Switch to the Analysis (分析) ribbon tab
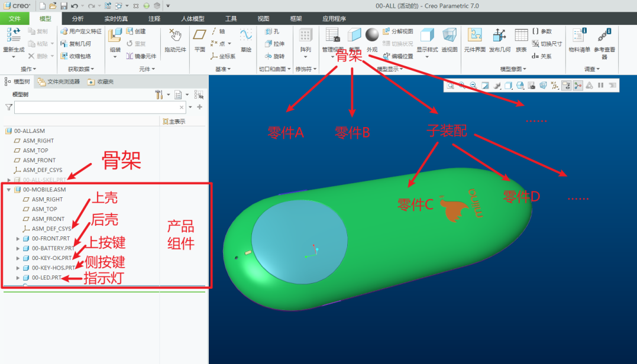Image resolution: width=637 pixels, height=364 pixels. click(x=77, y=18)
